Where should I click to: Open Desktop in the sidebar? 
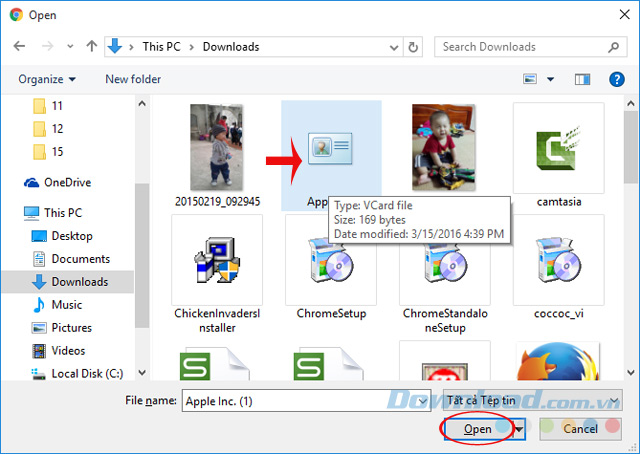[x=62, y=236]
